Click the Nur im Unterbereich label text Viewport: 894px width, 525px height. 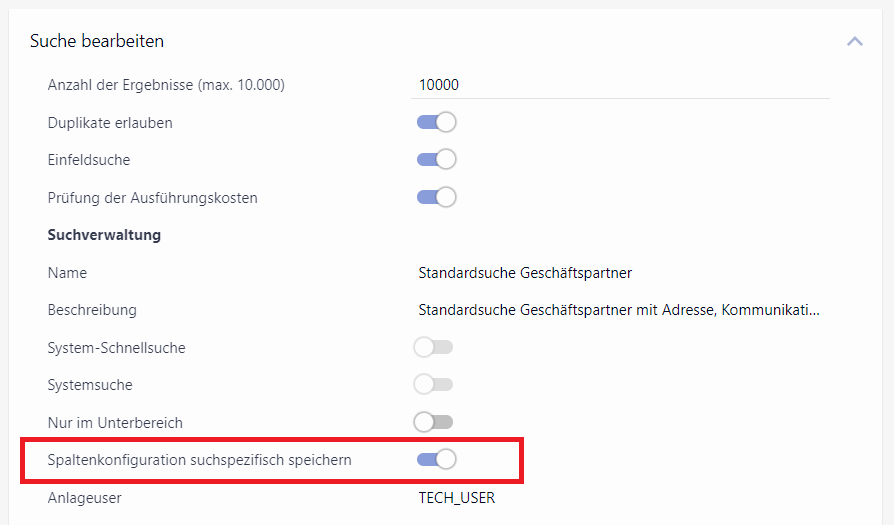115,423
